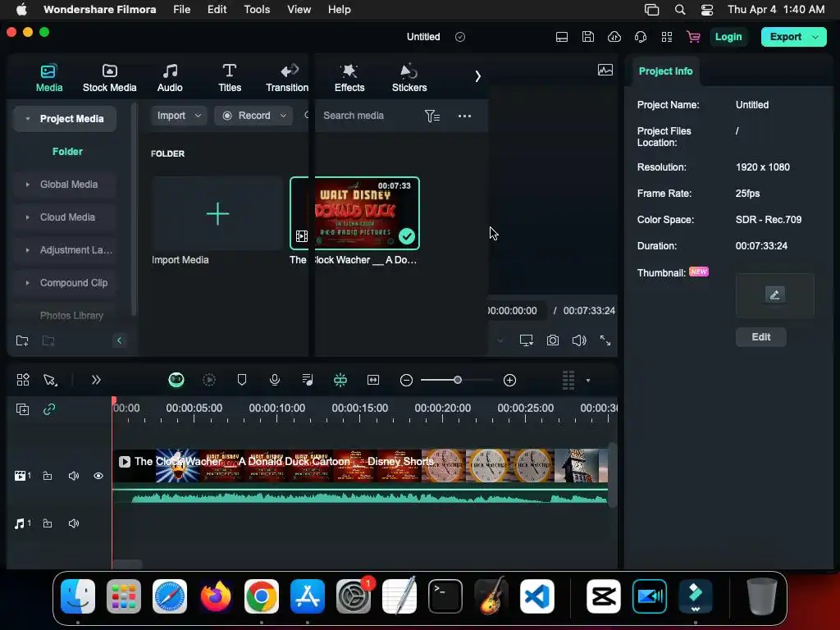The height and width of the screenshot is (630, 840).
Task: Show more tabs with right chevron
Action: [477, 76]
